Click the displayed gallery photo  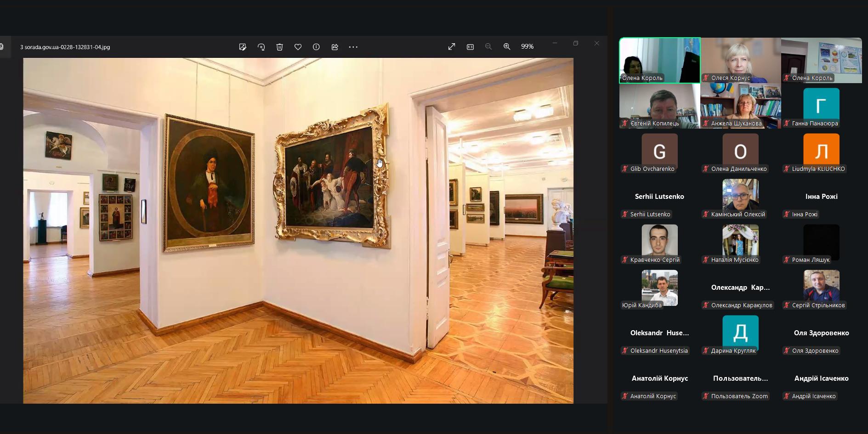[298, 231]
